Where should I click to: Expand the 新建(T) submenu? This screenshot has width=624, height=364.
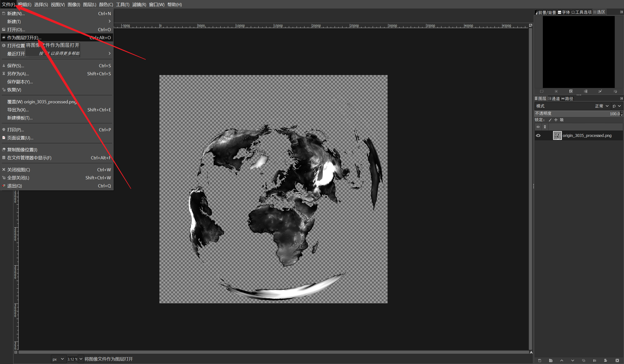point(57,21)
